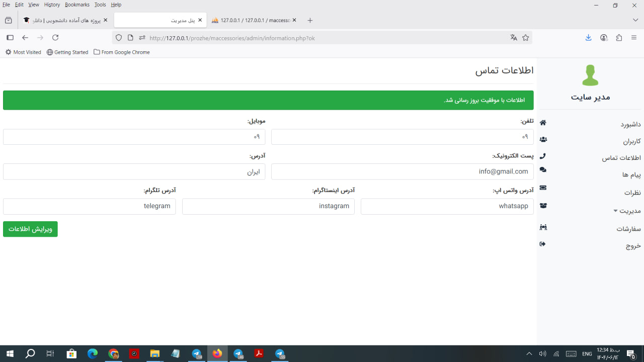Click the phone icon beside اطلاعات تماس
This screenshot has width=644, height=362.
coord(543,156)
